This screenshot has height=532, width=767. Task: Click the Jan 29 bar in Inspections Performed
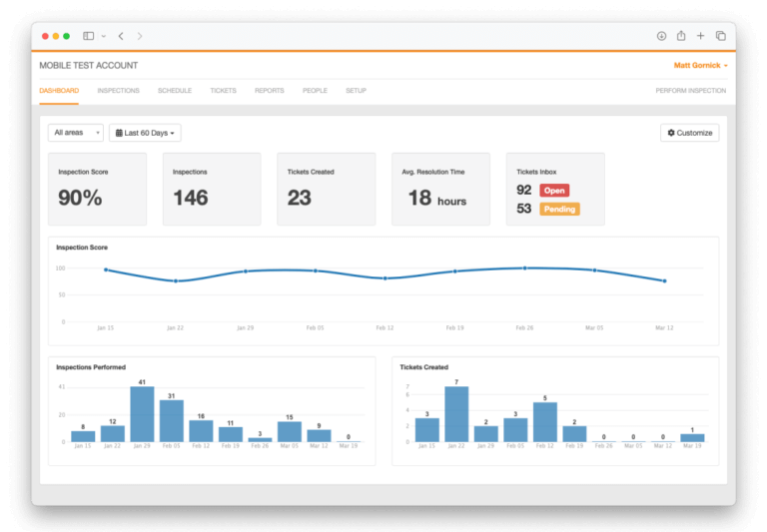click(x=142, y=414)
